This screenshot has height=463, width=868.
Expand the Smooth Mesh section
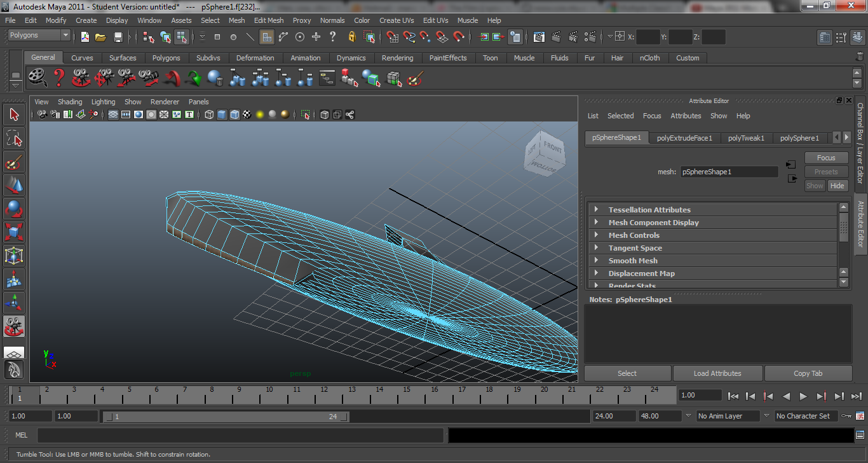tap(712, 261)
